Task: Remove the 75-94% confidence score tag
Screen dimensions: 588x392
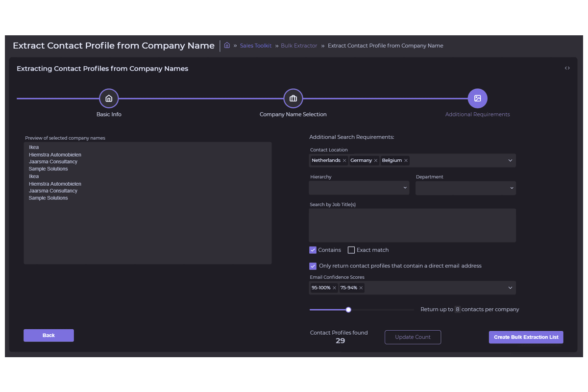Action: coord(361,288)
